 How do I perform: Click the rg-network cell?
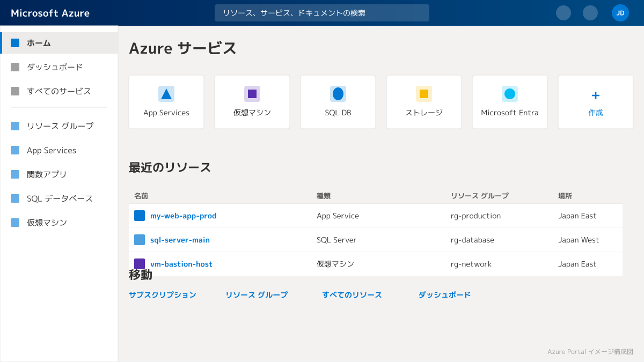[x=471, y=264]
